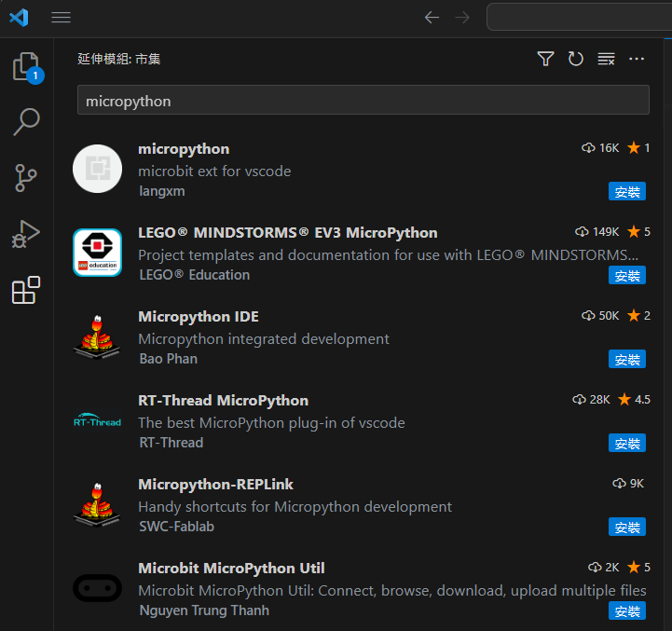This screenshot has width=672, height=631.
Task: Click the VS Code logo icon
Action: click(x=19, y=18)
